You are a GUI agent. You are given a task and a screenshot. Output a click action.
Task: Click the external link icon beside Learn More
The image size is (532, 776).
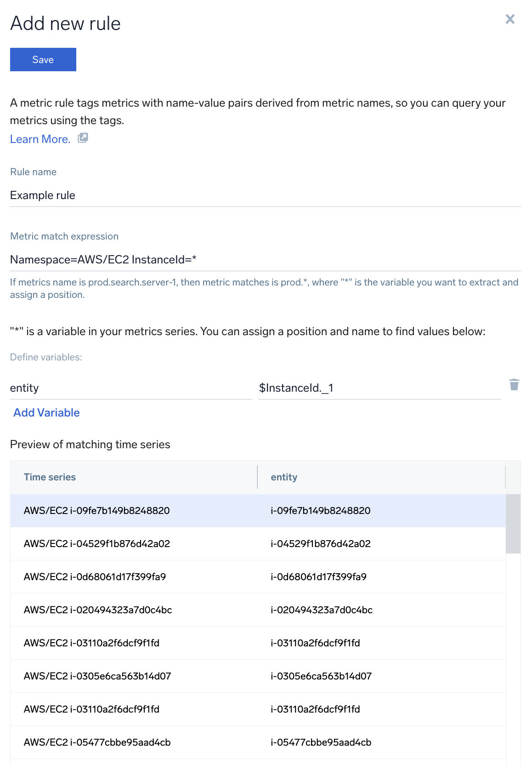click(x=83, y=138)
